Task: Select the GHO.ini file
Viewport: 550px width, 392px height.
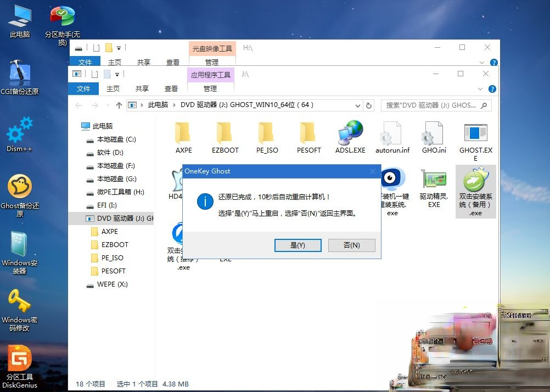Action: pos(434,137)
